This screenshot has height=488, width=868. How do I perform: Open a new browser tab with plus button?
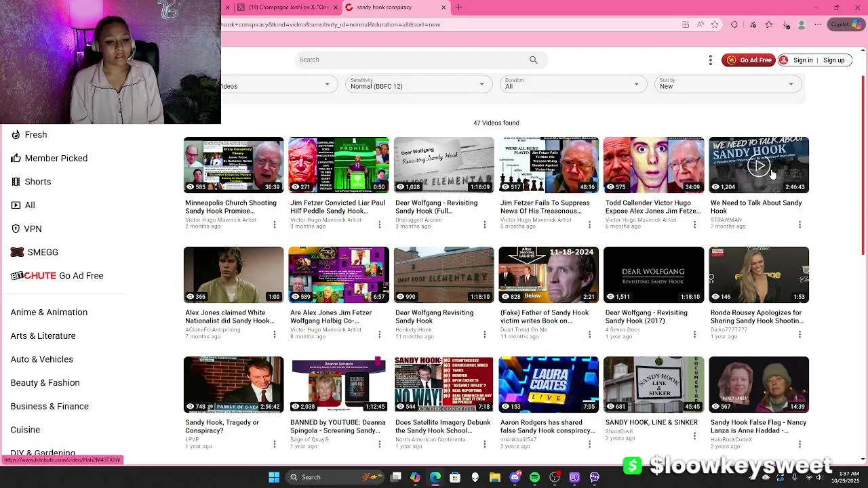459,7
